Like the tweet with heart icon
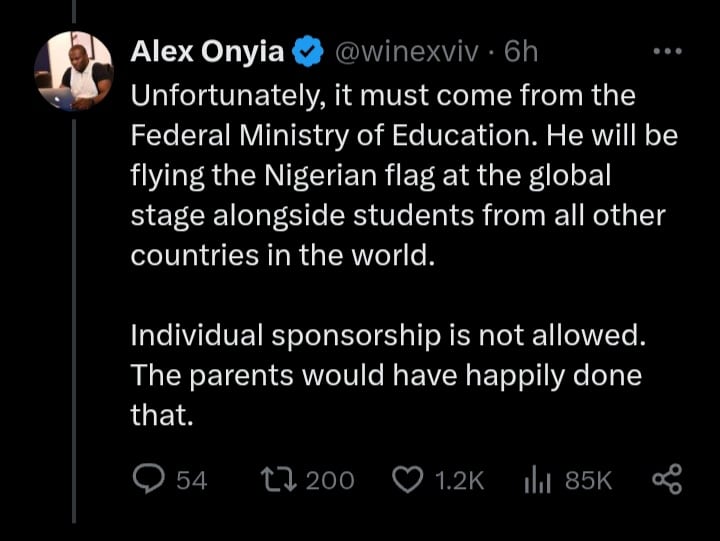The image size is (720, 541). 407,480
